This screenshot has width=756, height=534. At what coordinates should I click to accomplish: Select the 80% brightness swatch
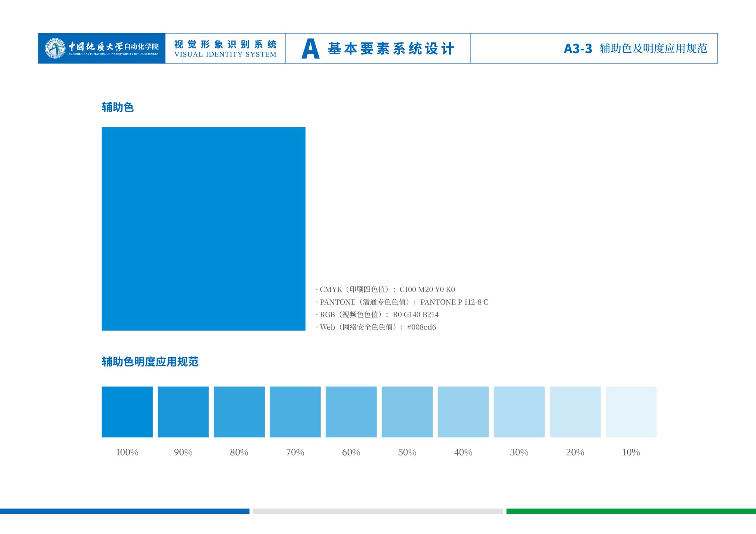coord(239,412)
